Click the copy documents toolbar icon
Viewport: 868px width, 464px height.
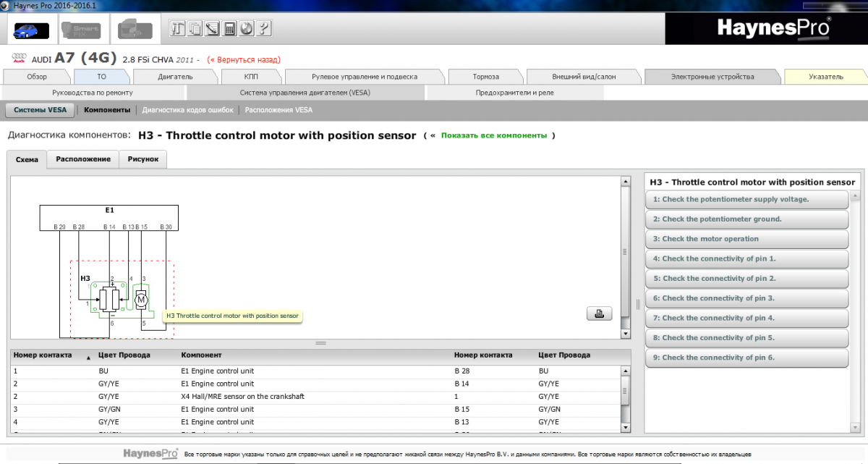click(x=195, y=29)
